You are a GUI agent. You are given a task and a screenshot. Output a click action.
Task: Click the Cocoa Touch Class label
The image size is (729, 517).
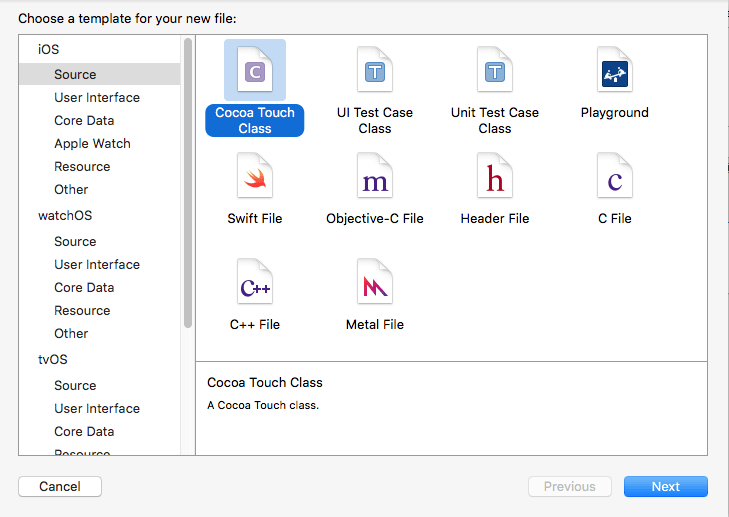(255, 120)
